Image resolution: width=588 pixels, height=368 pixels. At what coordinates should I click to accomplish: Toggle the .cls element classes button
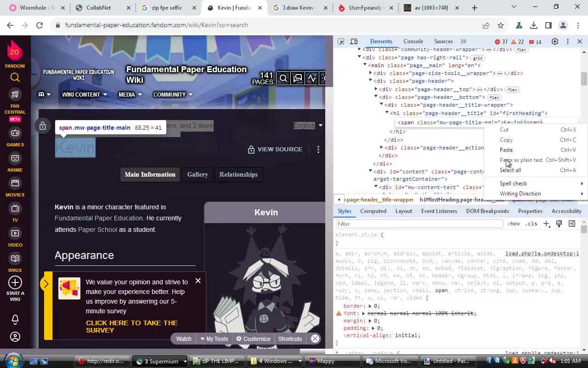[531, 224]
